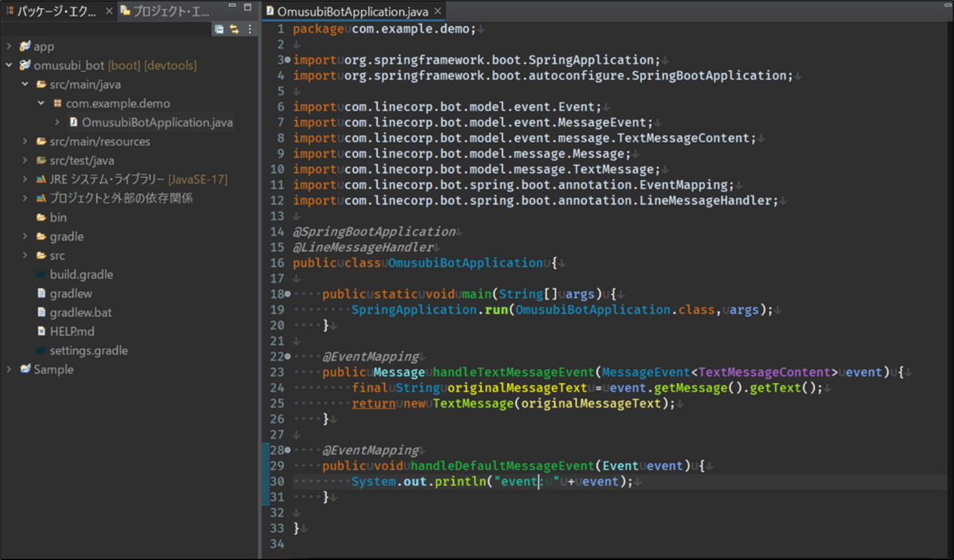Click the com.example.demo package icon

[57, 103]
